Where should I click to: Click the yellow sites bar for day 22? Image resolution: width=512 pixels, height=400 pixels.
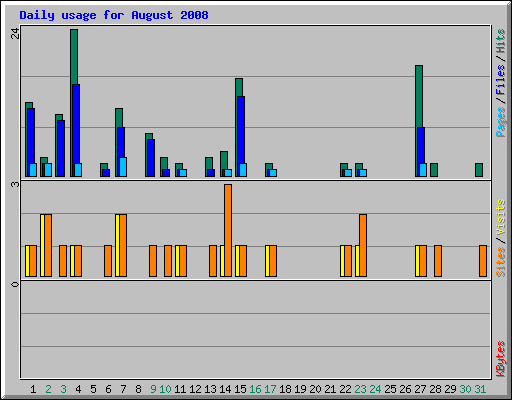click(x=342, y=261)
